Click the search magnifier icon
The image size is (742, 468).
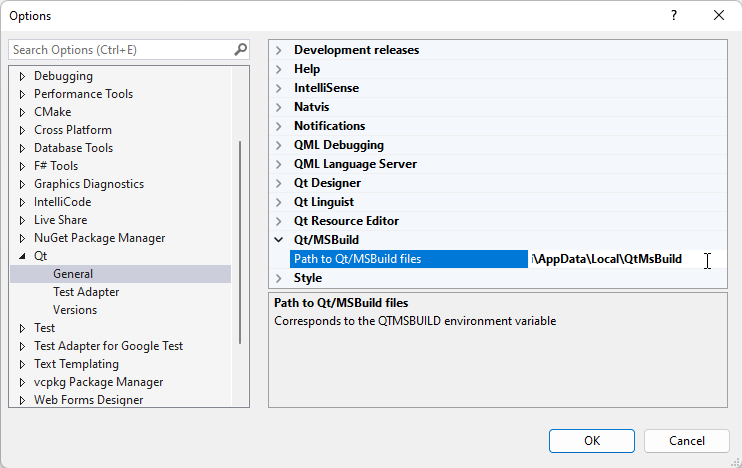coord(240,50)
